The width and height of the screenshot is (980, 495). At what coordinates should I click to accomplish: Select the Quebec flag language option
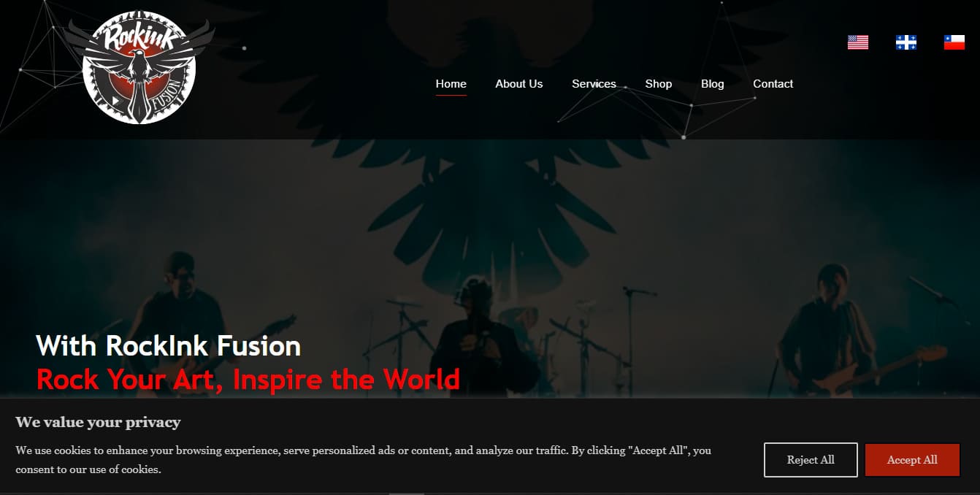[x=906, y=42]
